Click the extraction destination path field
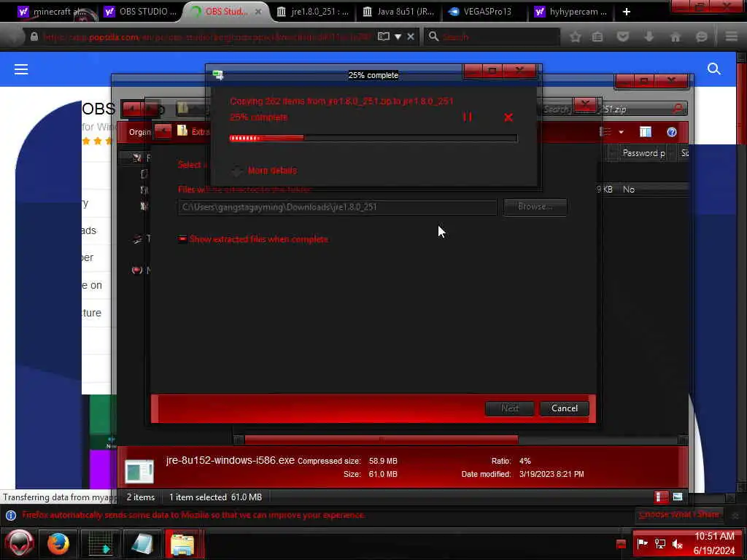 point(337,207)
